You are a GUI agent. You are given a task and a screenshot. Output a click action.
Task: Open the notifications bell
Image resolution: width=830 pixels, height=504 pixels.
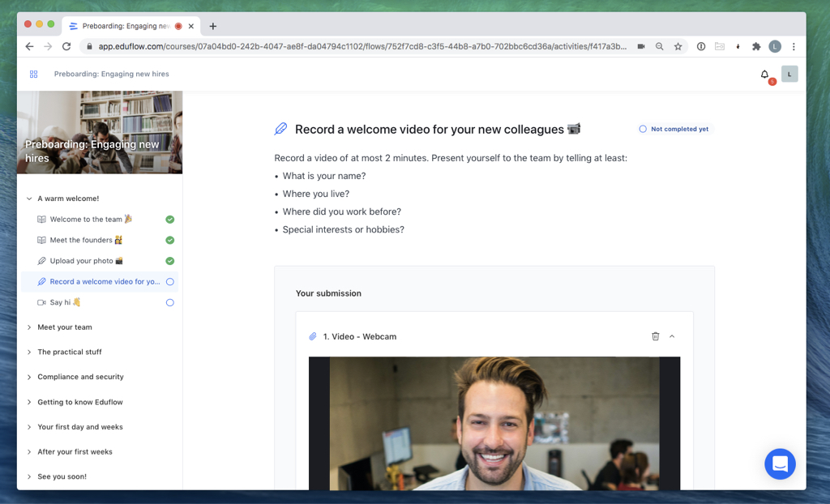click(764, 75)
